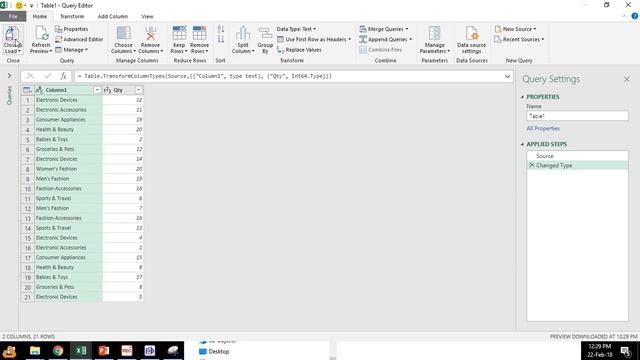Switch to the Home tab
The image size is (640, 360).
pos(40,16)
